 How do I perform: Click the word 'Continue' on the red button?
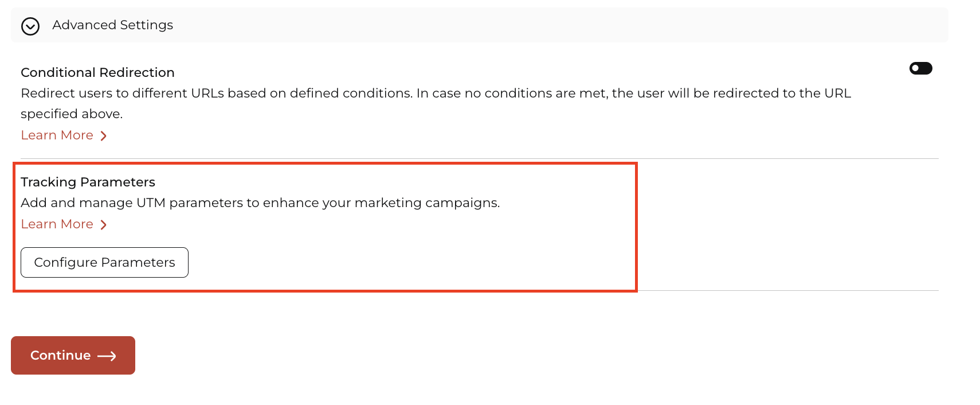coord(60,356)
